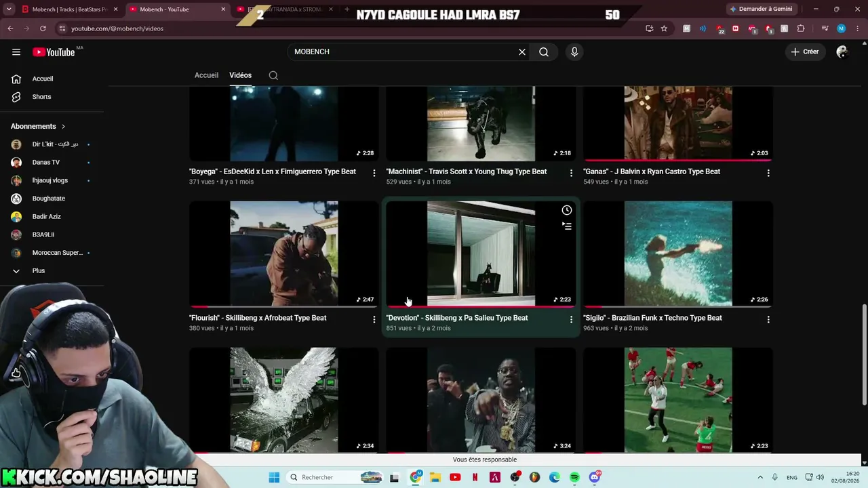Reload the page in Chrome
The image size is (868, 488).
[43, 28]
